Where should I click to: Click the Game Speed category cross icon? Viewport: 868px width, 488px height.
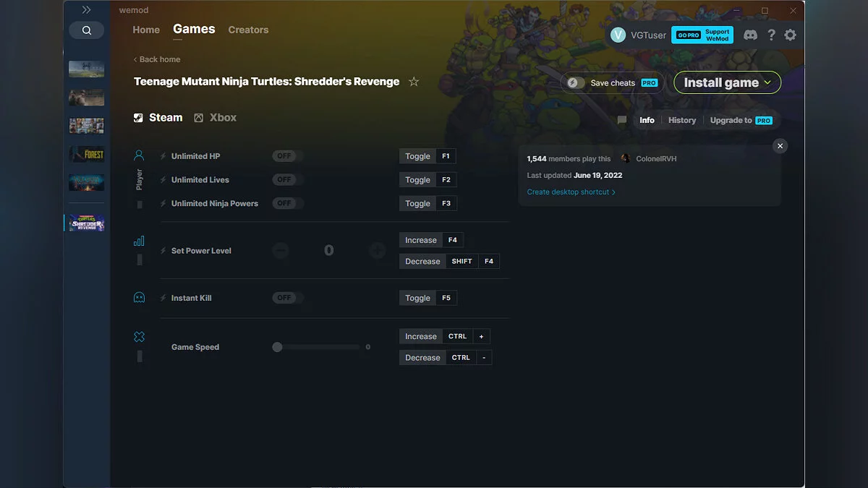click(139, 337)
